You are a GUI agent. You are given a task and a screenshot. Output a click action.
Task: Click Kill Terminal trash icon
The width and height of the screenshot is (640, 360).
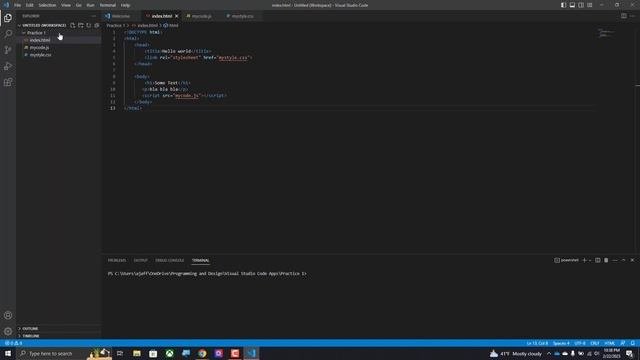pos(606,260)
